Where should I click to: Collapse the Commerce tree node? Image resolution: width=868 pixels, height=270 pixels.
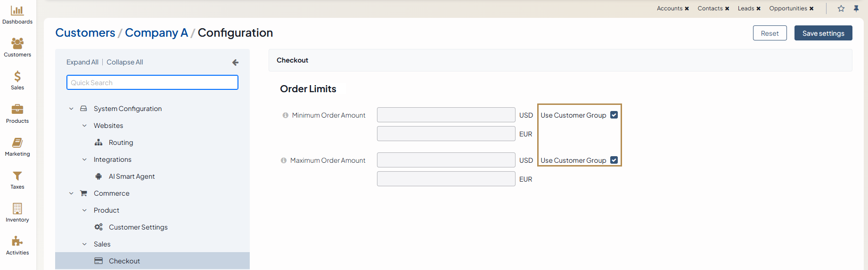[71, 193]
